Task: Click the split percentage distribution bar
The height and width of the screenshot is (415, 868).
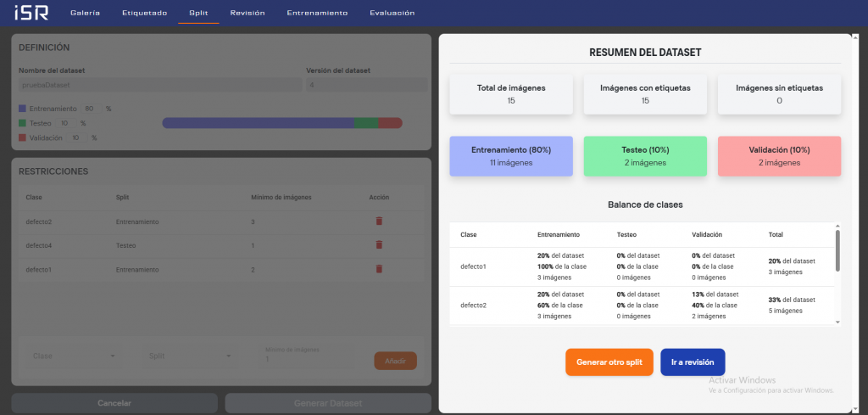Action: coord(281,123)
